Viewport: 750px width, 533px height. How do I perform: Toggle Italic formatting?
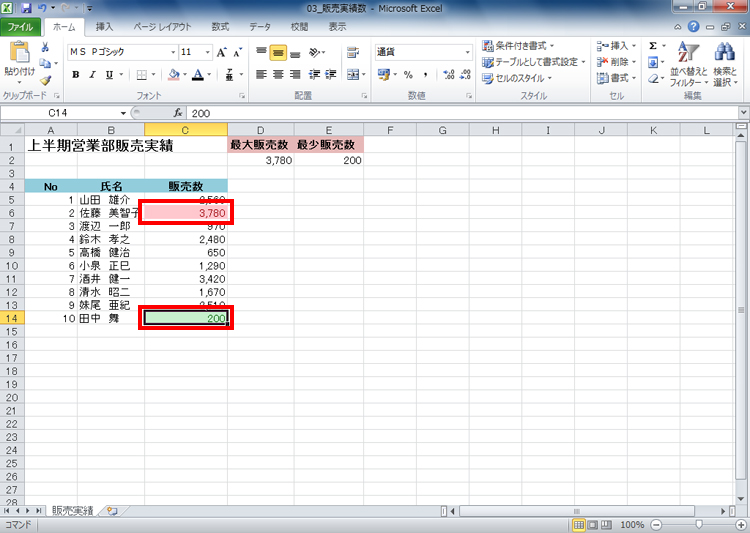[x=92, y=74]
